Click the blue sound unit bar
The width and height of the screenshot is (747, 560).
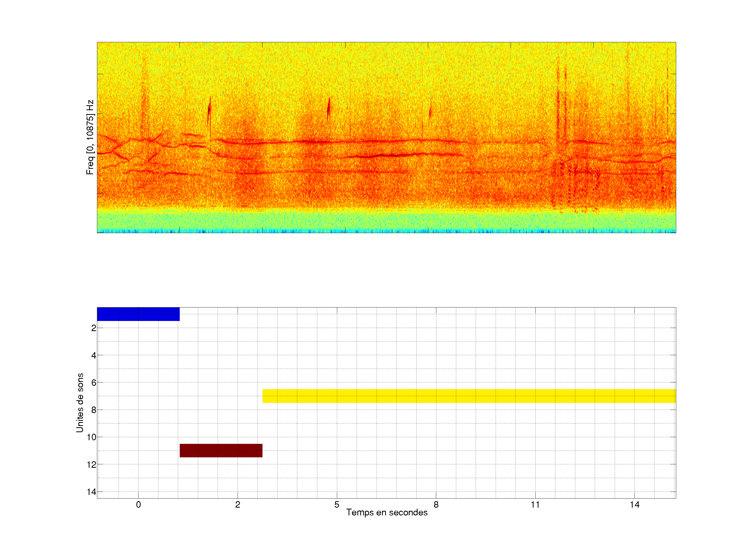pos(138,314)
